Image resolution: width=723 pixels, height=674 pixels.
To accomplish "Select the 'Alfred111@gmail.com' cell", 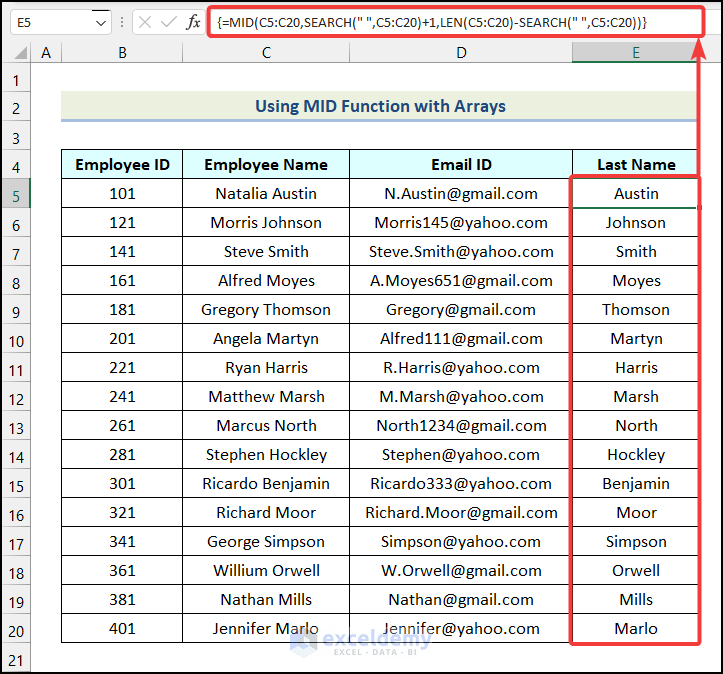I will tap(461, 339).
